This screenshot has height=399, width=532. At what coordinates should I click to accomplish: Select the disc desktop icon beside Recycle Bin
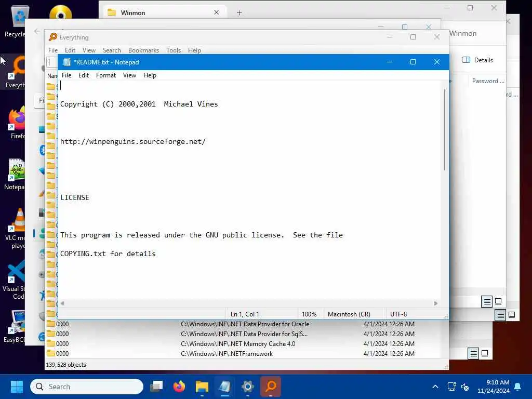[61, 13]
